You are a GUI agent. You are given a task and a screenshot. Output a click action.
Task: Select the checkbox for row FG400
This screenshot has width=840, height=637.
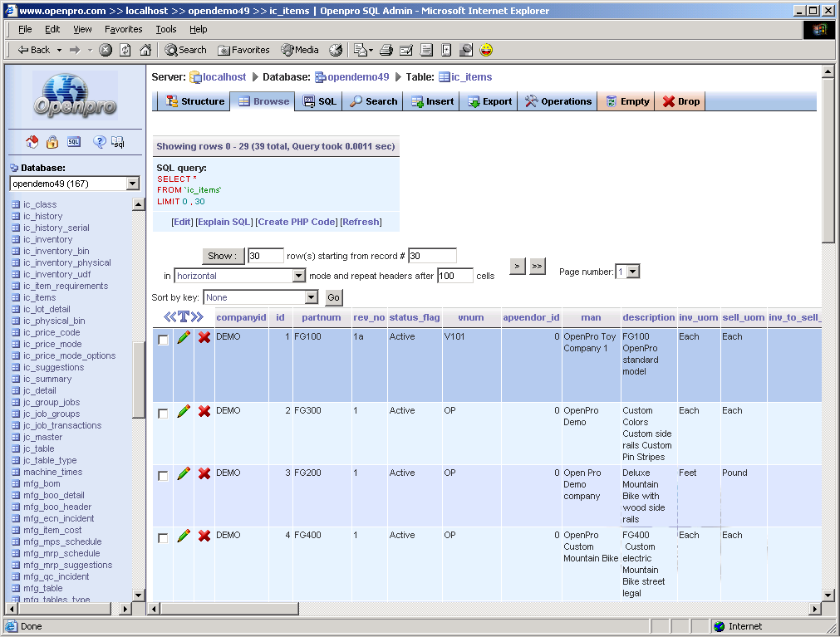[163, 537]
